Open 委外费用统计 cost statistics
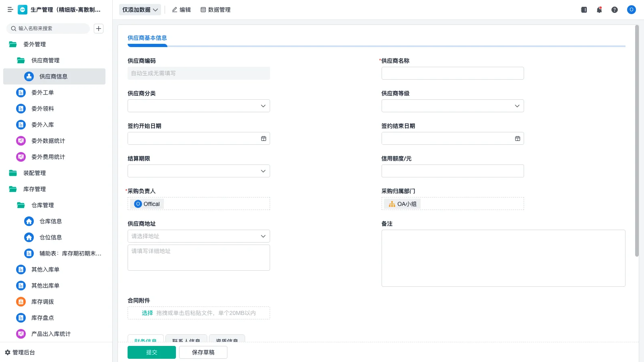The image size is (644, 362). coord(21,157)
